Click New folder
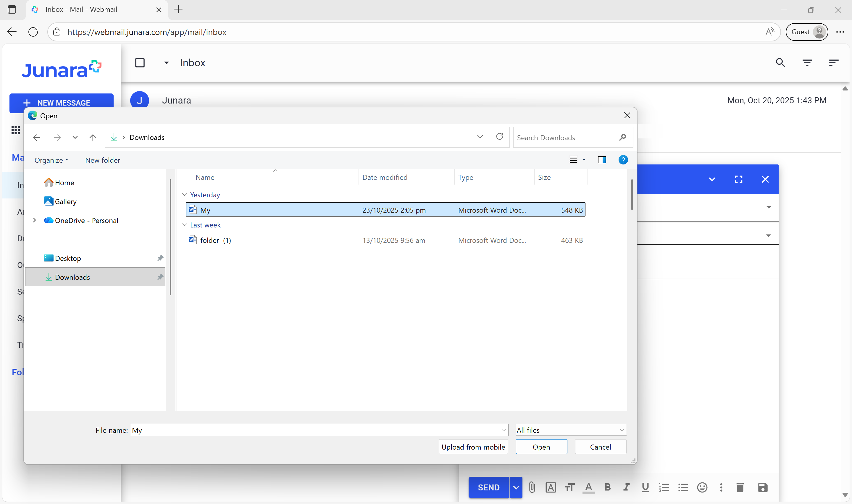The width and height of the screenshot is (852, 504). click(x=103, y=160)
